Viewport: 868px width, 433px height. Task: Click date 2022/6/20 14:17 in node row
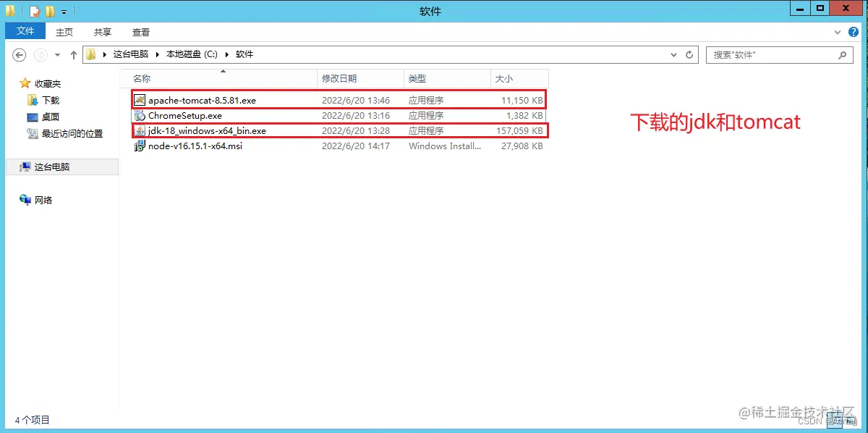point(356,146)
